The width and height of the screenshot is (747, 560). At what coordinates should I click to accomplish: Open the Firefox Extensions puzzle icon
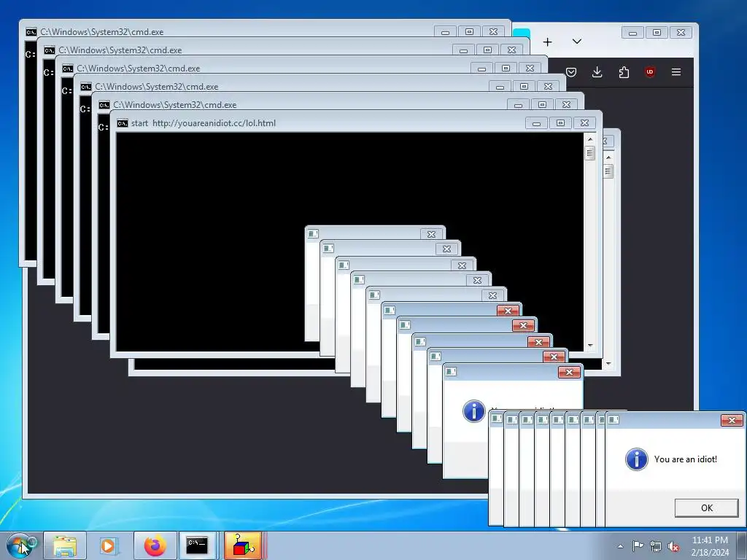click(x=624, y=72)
